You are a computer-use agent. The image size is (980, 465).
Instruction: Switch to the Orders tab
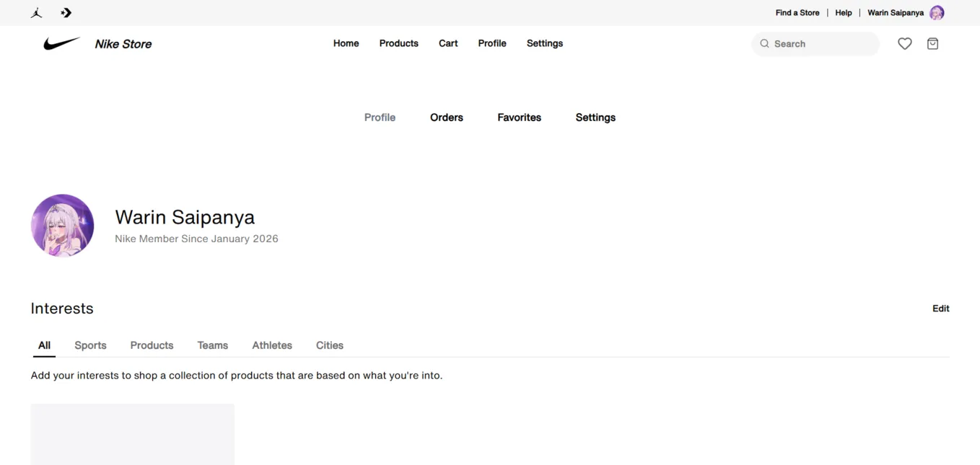[x=447, y=118]
